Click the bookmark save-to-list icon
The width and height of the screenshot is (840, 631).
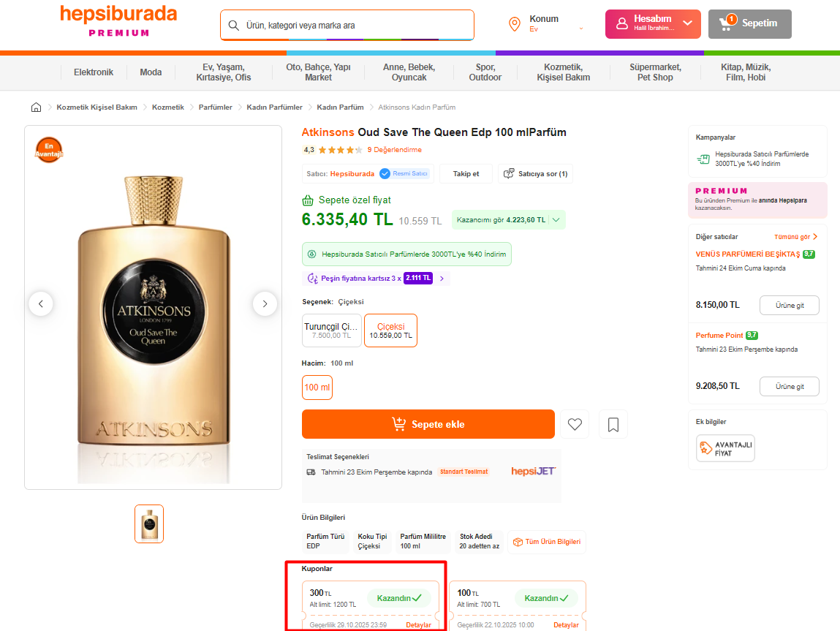pyautogui.click(x=613, y=424)
